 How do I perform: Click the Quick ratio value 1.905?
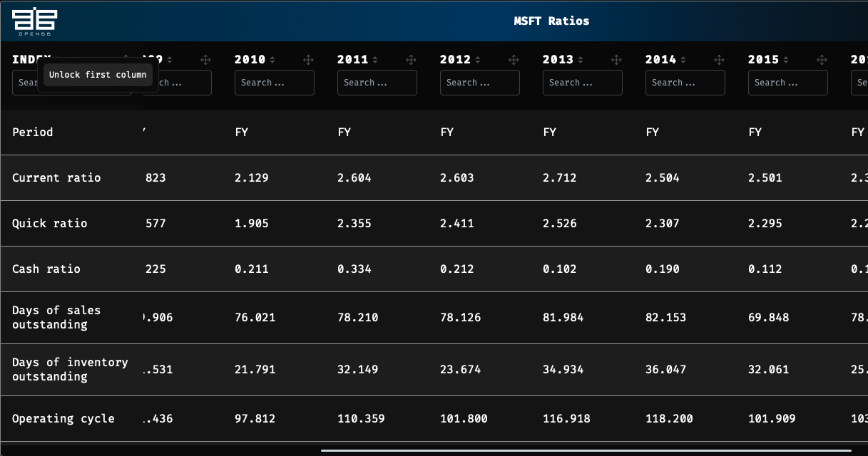point(252,223)
